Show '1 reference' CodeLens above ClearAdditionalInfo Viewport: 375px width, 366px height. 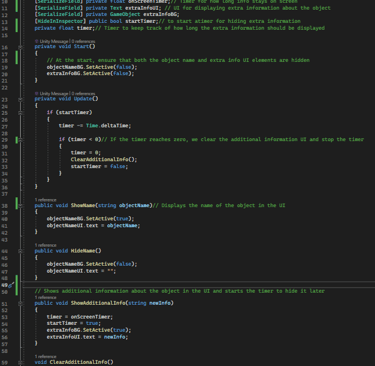pyautogui.click(x=46, y=357)
